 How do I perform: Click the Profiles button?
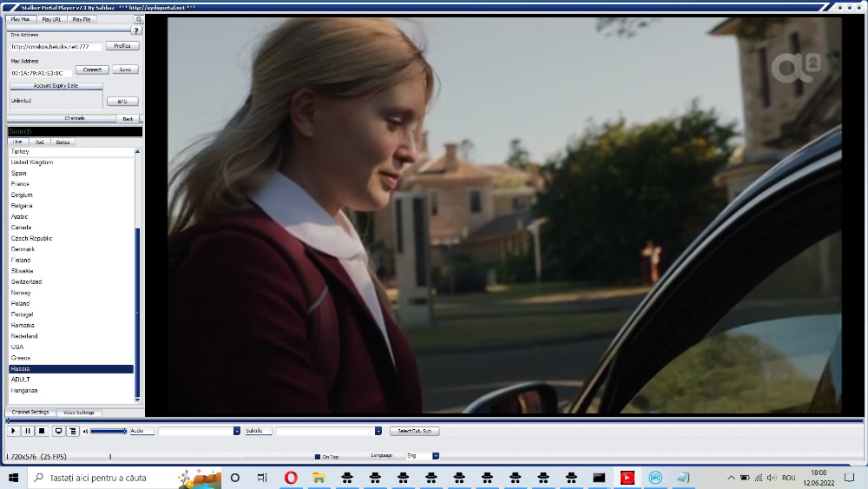(x=122, y=46)
